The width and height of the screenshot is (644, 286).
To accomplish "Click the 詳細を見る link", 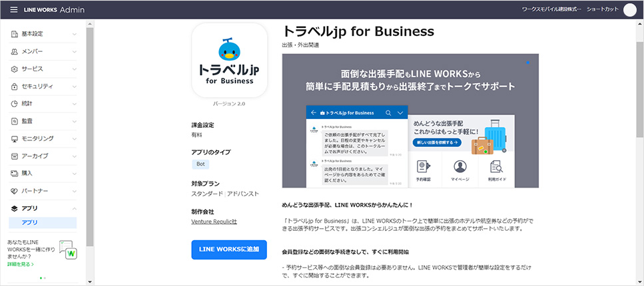I will point(21,264).
